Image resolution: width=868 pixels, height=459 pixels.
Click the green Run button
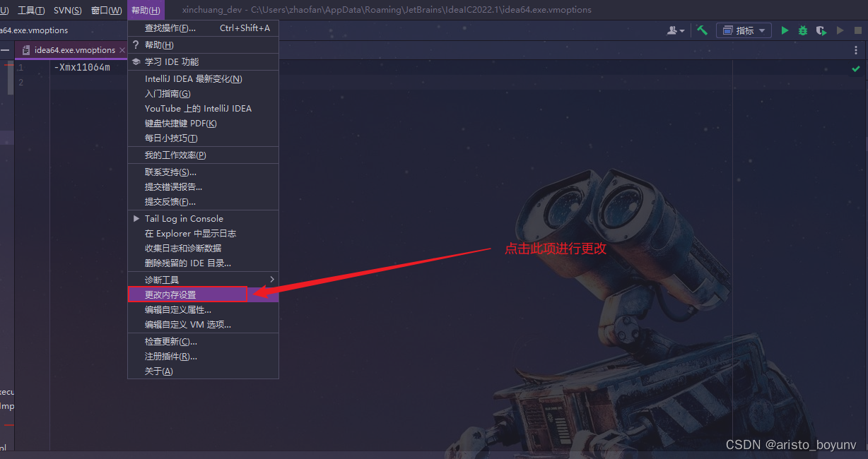pyautogui.click(x=785, y=30)
